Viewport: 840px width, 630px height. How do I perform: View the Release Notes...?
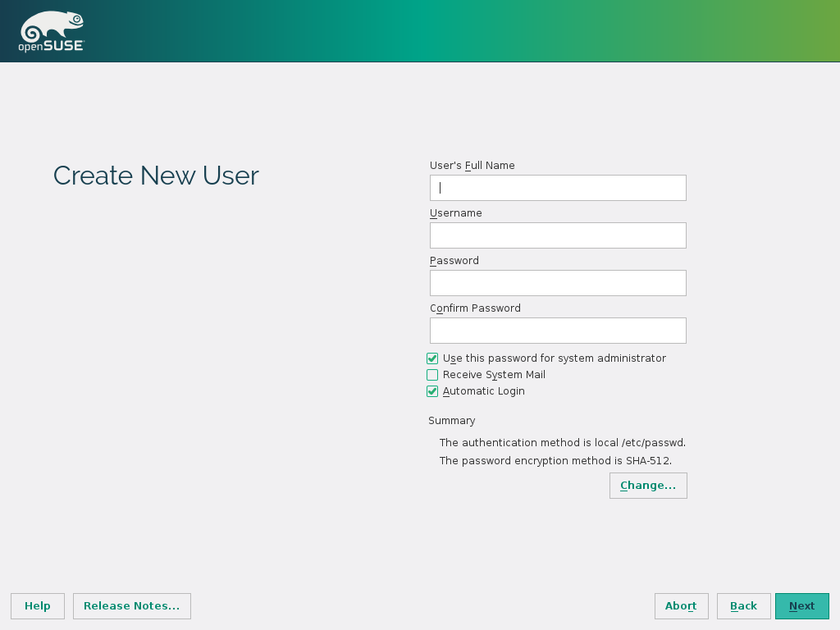click(132, 606)
